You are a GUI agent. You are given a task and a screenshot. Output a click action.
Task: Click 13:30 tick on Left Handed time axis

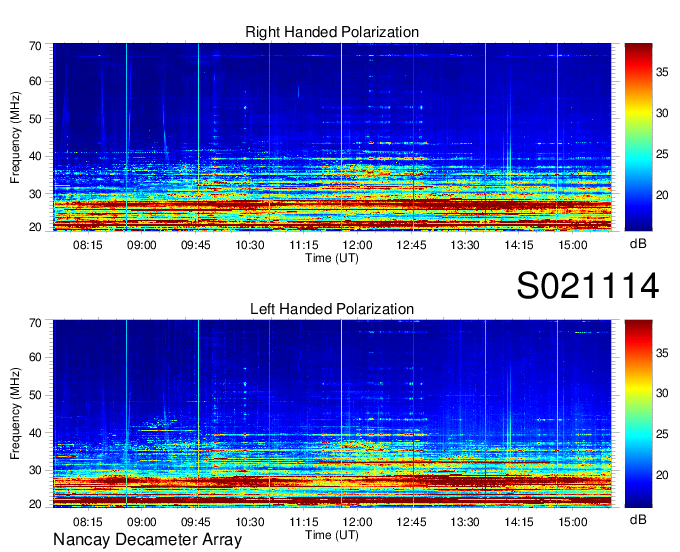(465, 521)
